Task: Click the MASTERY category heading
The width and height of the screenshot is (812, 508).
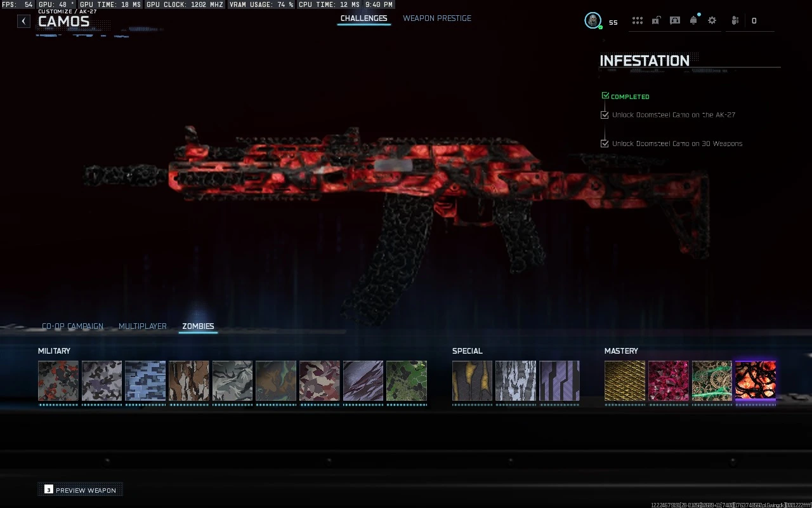Action: [621, 351]
